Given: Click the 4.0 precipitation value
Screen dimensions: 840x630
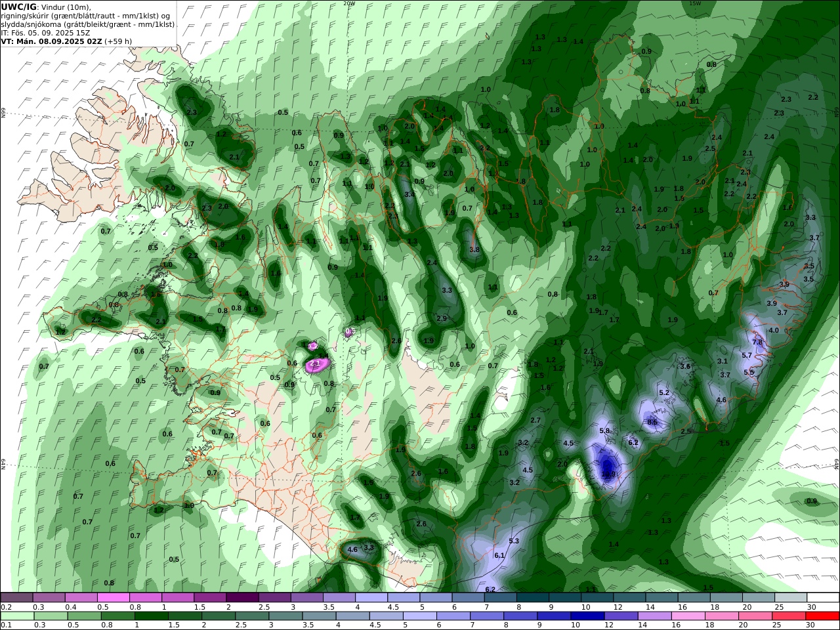Looking at the screenshot, I should (774, 330).
